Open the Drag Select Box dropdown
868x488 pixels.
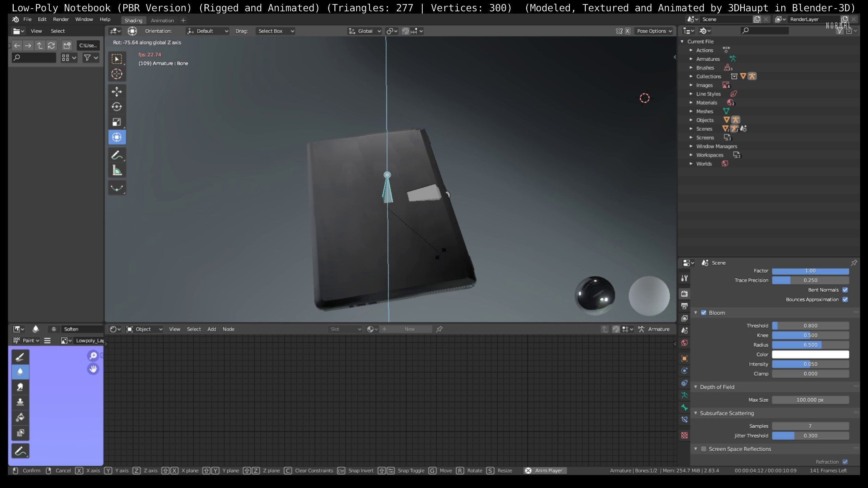(275, 31)
